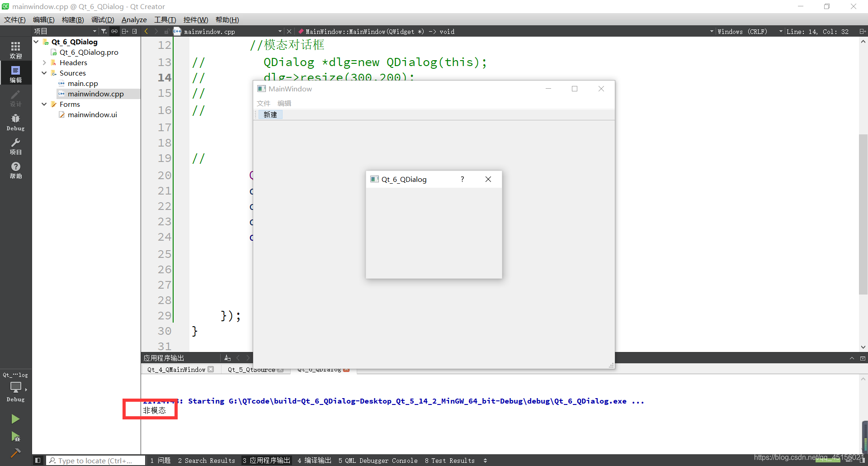Image resolution: width=868 pixels, height=466 pixels.
Task: Open the 帮助(H) menu
Action: [227, 19]
